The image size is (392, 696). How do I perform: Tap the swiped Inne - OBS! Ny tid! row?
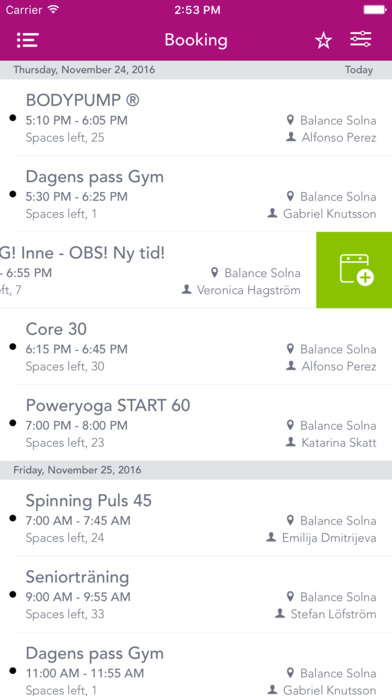tap(158, 270)
